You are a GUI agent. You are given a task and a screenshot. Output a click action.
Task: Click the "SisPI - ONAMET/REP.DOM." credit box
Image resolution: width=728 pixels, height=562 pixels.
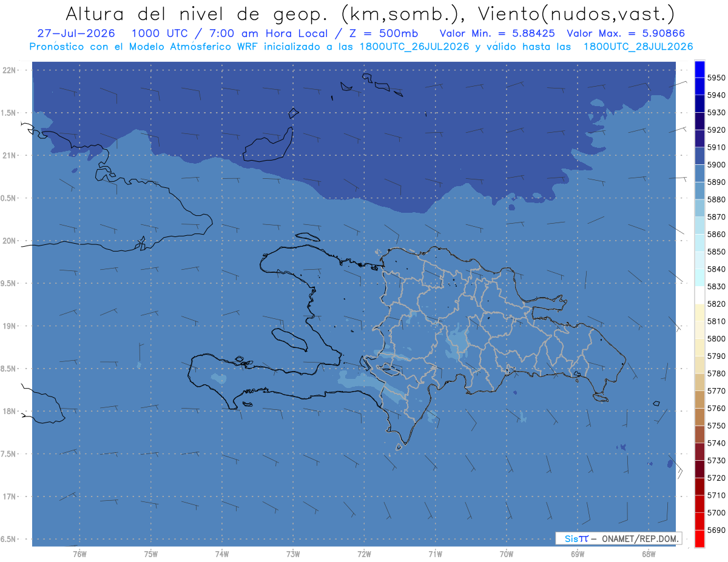tap(619, 538)
